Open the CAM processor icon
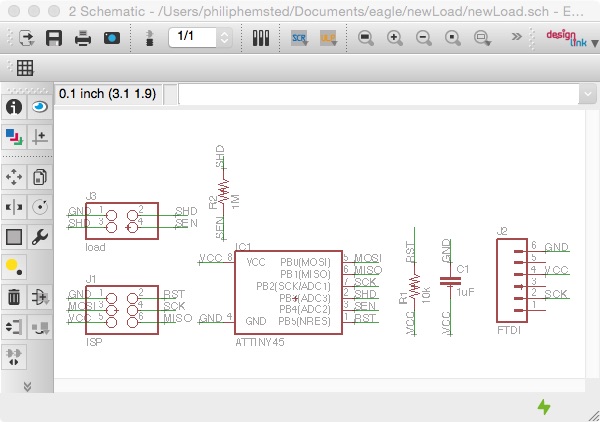The height and width of the screenshot is (422, 600). coord(112,38)
